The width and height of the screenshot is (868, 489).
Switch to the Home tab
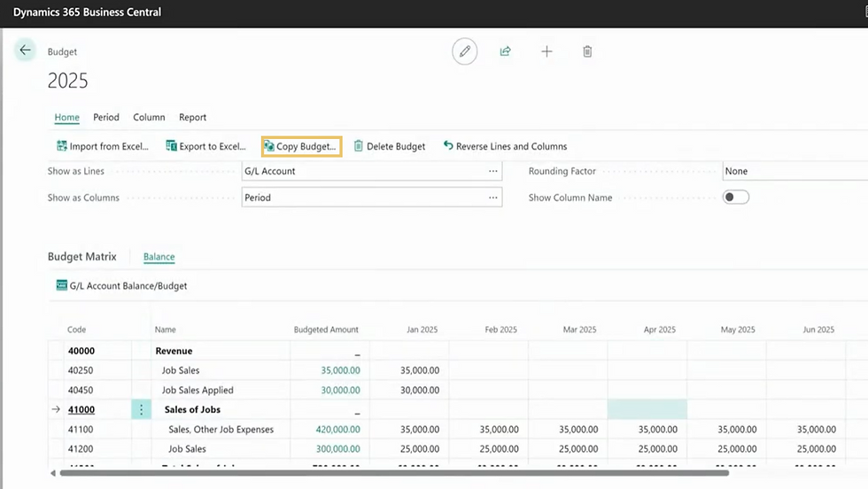tap(67, 118)
